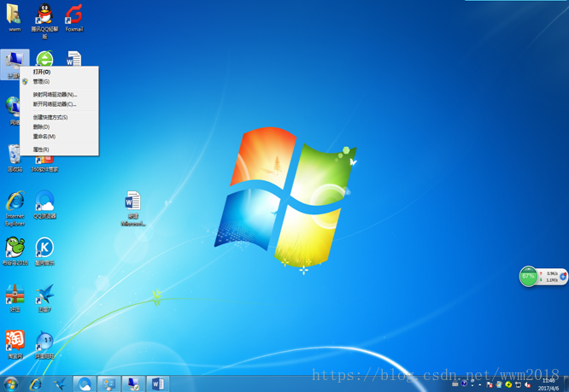Choose 删除(D) from the context menu
569x392 pixels.
(59, 127)
